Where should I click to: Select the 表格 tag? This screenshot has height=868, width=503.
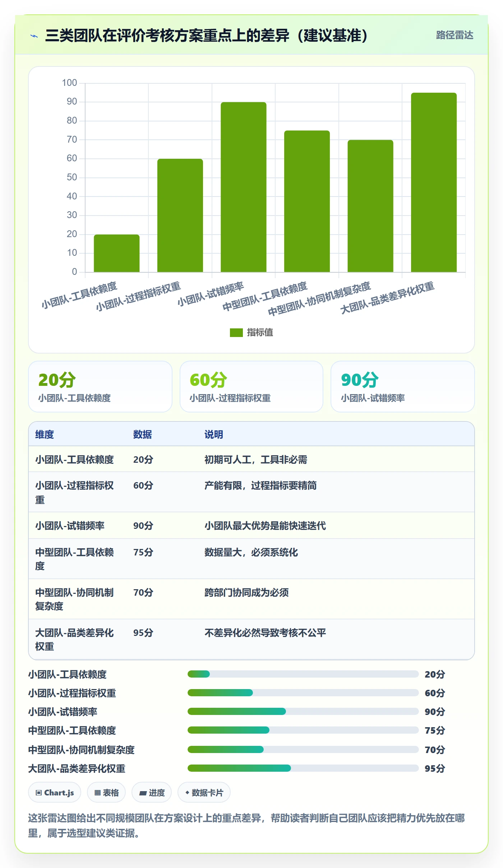coord(106,792)
